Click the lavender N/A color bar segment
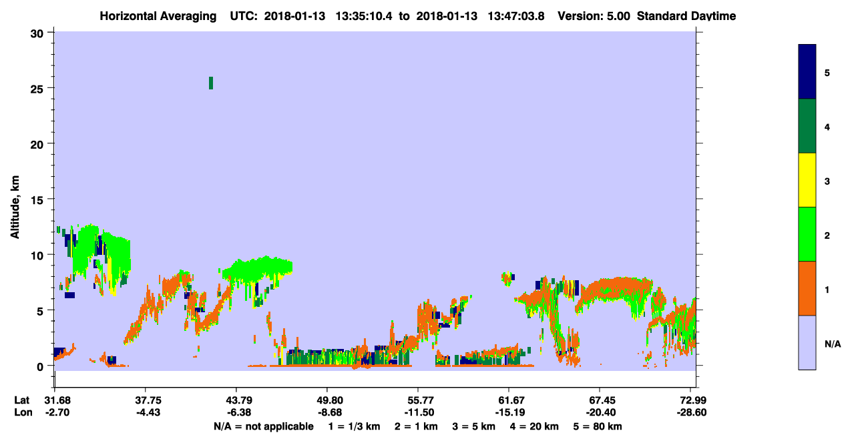Viewport: 868px width, 445px height. 807,342
